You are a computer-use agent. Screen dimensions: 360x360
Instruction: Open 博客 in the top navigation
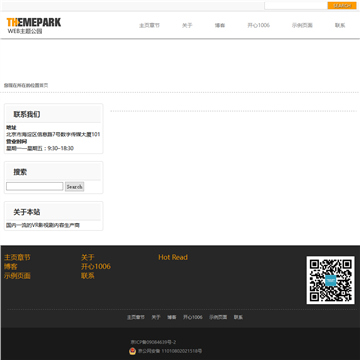220,25
